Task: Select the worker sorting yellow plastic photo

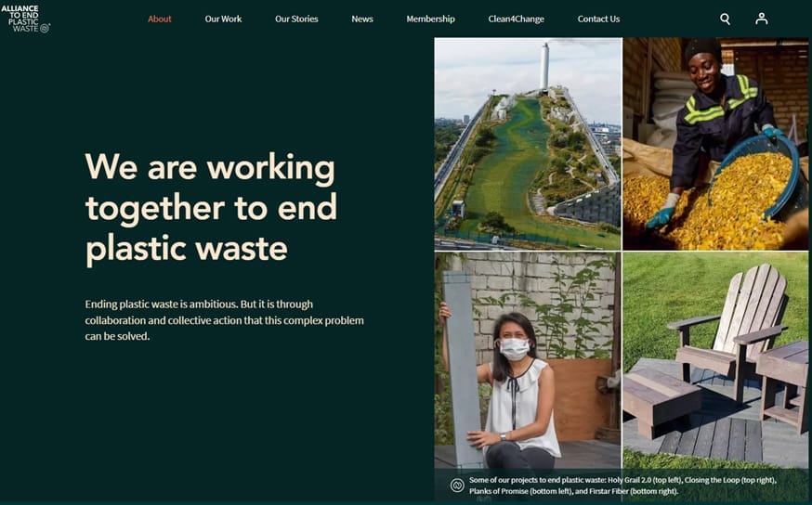Action: tap(715, 144)
